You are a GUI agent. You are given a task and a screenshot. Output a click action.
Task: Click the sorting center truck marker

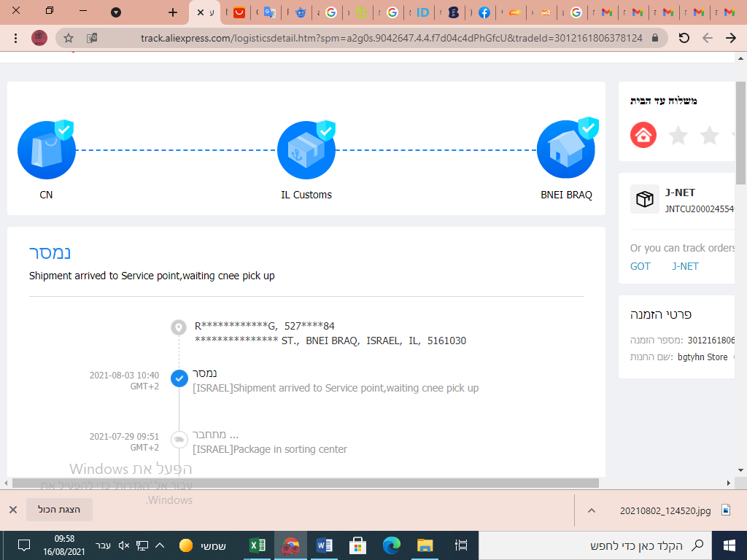(x=179, y=439)
